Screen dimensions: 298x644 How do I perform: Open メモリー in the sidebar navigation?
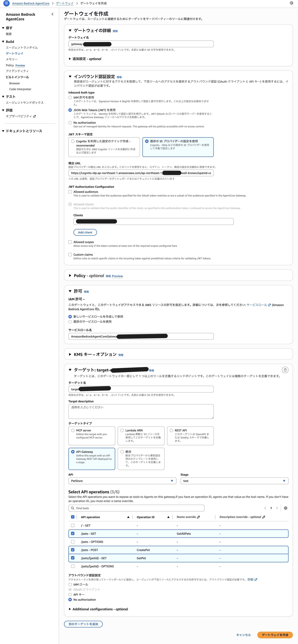(12, 59)
